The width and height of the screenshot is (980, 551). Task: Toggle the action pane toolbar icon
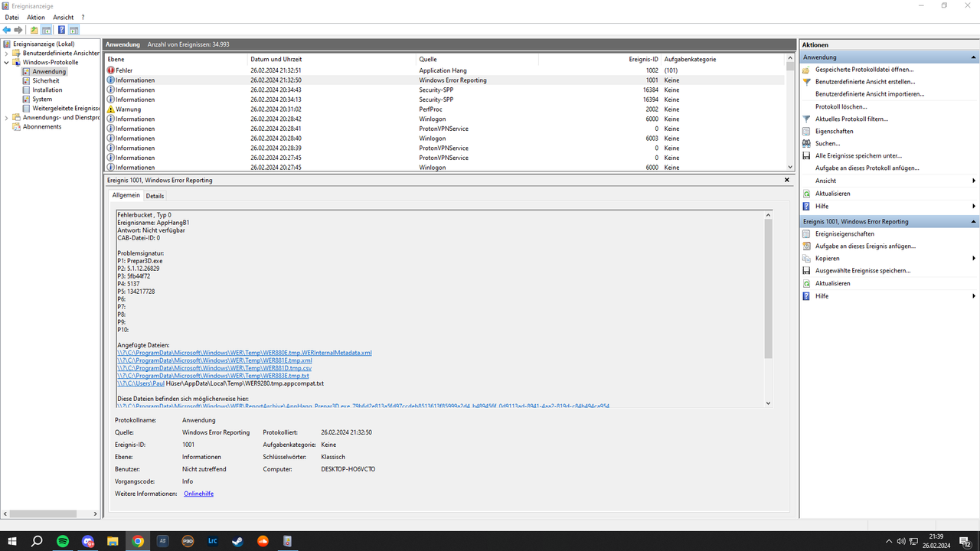[x=73, y=30]
